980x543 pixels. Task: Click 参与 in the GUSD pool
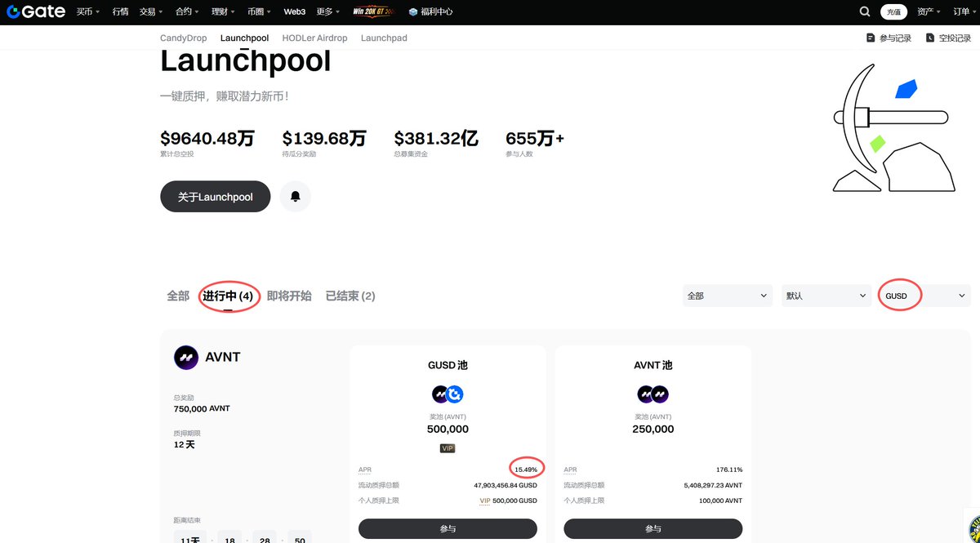coord(448,528)
